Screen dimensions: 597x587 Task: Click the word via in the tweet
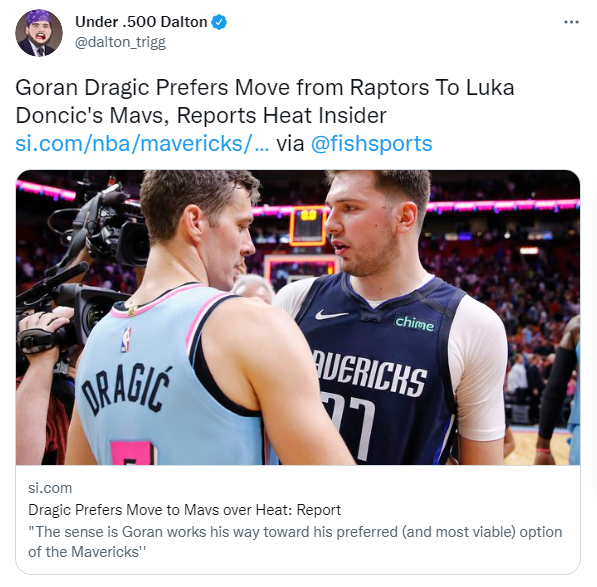pos(290,144)
